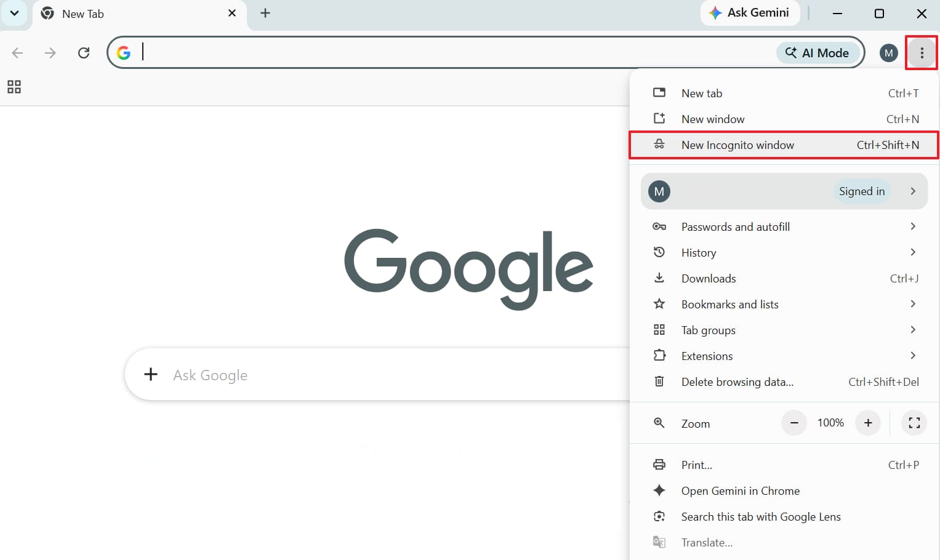Viewport: 940px width, 560px height.
Task: Open the three-dot Chrome menu button
Action: click(922, 53)
